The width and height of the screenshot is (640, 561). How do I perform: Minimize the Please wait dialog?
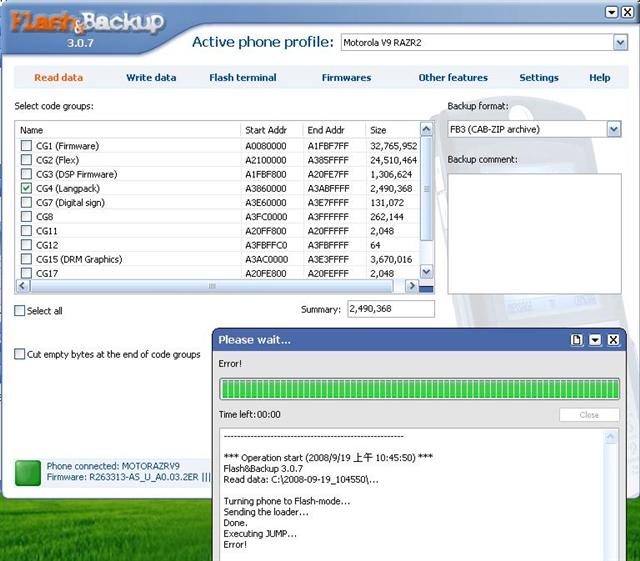click(595, 340)
